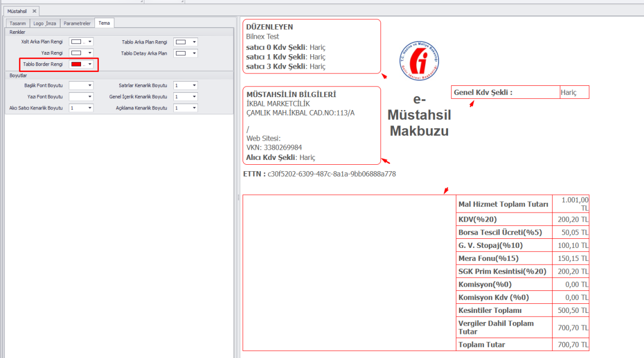
Task: Expand Açıklama Kenarlık Boyutu dropdown
Action: 194,108
